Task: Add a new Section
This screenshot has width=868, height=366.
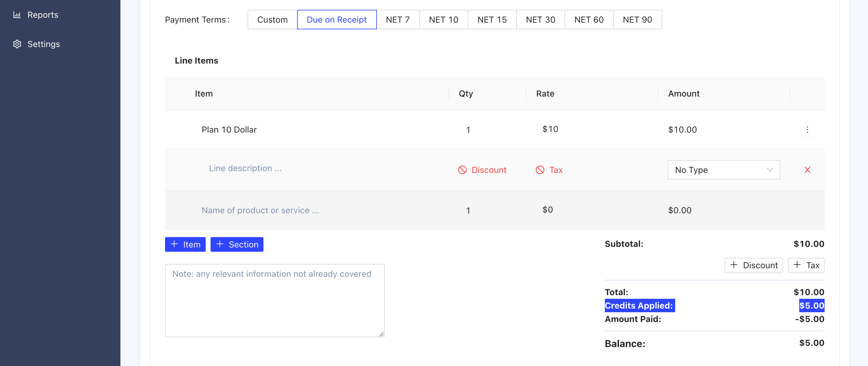Action: pos(237,244)
